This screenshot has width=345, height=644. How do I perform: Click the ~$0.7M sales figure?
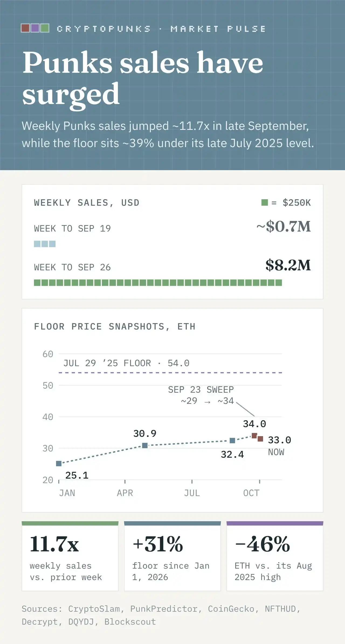pyautogui.click(x=284, y=226)
